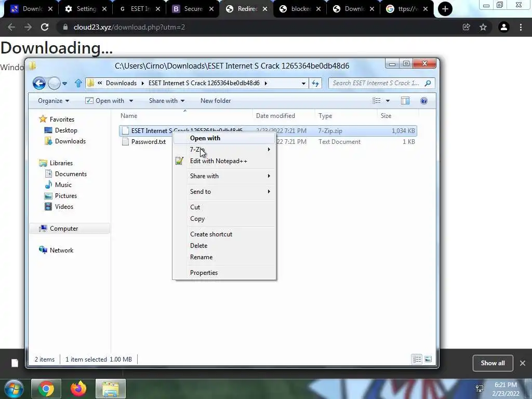Switch to Secure browser tab

click(x=193, y=9)
